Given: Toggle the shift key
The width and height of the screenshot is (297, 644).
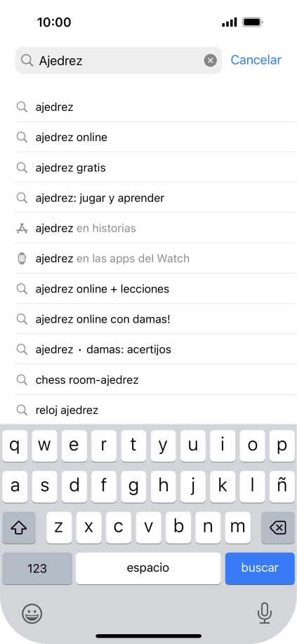Looking at the screenshot, I should 19,528.
